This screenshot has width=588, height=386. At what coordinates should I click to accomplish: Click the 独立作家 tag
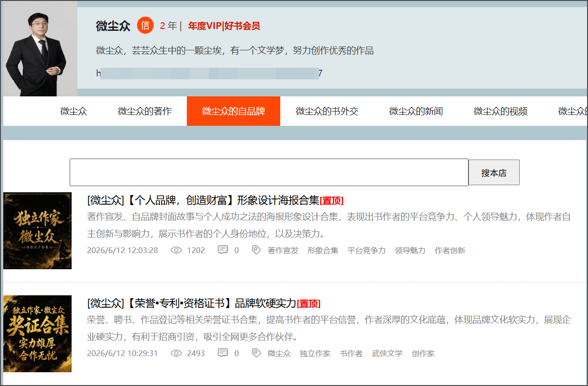315,353
